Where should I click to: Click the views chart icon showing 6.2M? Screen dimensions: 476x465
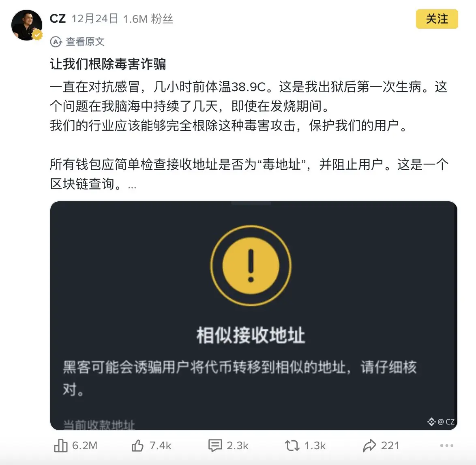click(x=61, y=446)
